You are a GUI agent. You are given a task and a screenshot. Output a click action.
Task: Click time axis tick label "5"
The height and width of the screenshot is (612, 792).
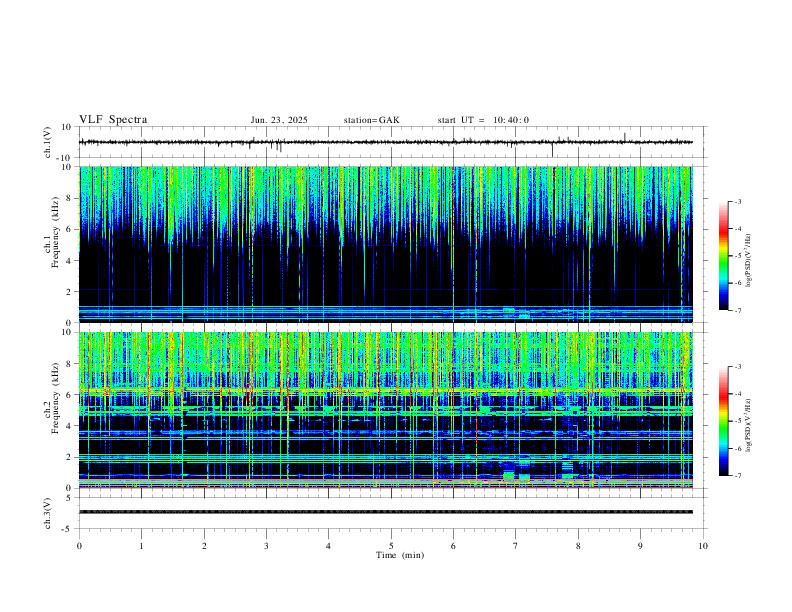point(391,546)
